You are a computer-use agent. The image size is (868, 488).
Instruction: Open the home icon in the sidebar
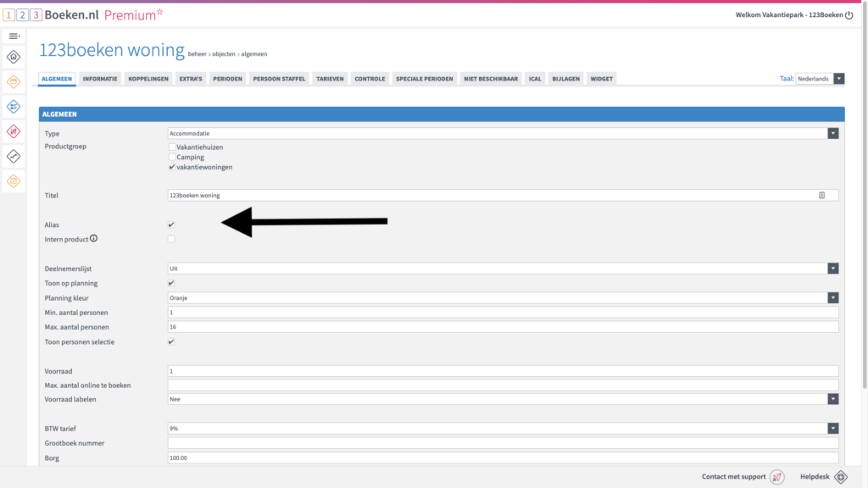[x=14, y=57]
